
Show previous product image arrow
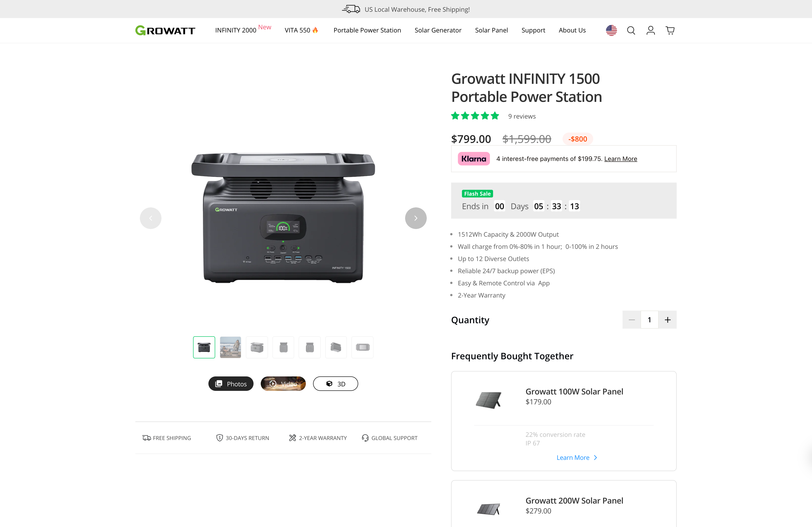(x=150, y=218)
